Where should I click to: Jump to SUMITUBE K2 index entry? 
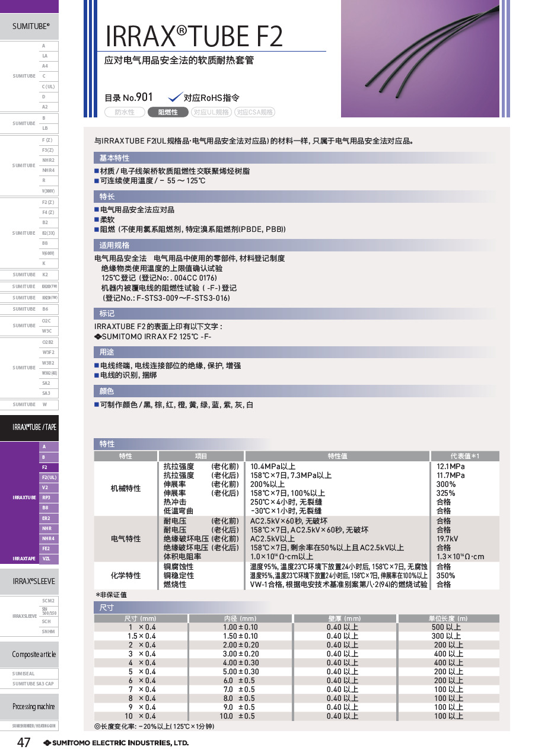click(49, 275)
